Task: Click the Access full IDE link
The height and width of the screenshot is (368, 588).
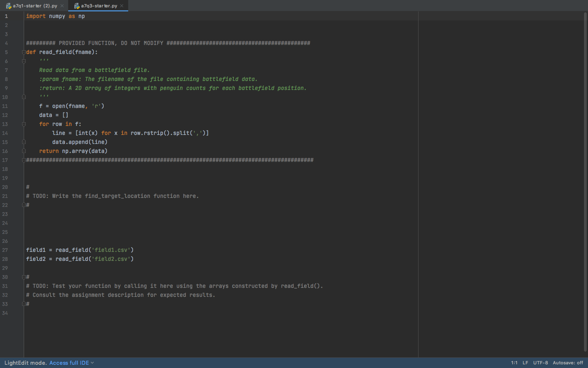Action: pyautogui.click(x=69, y=363)
